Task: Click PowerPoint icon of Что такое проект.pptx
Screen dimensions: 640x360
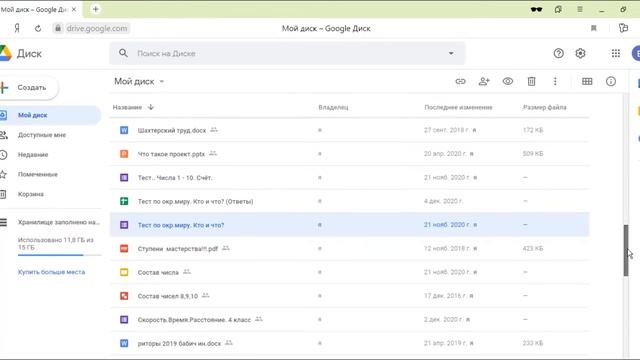Action: point(124,154)
